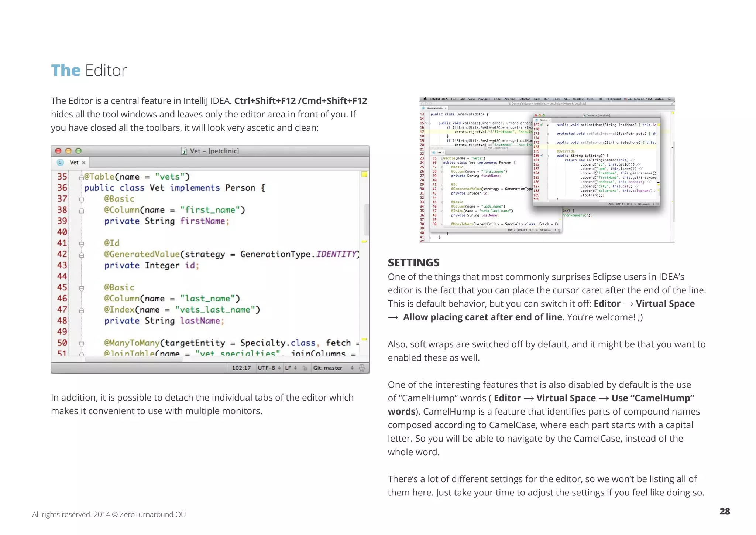
Task: Click the yellow warning stripe beside line 41
Action: [x=364, y=242]
